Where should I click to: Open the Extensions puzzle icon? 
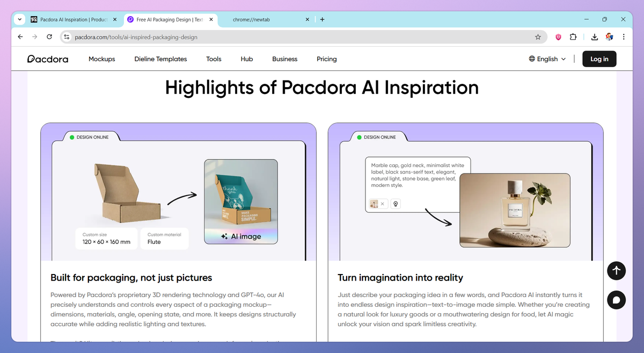click(573, 37)
